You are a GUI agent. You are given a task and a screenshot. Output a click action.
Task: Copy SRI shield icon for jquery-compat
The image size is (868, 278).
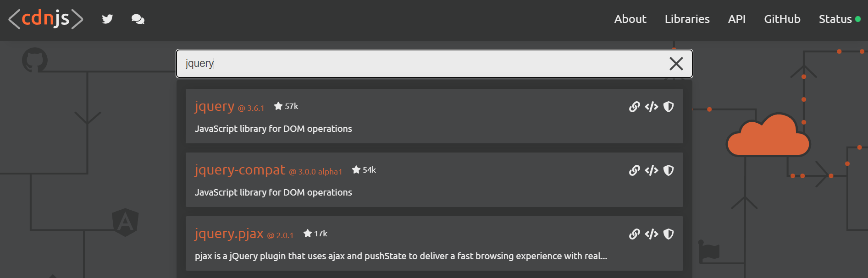coord(669,170)
